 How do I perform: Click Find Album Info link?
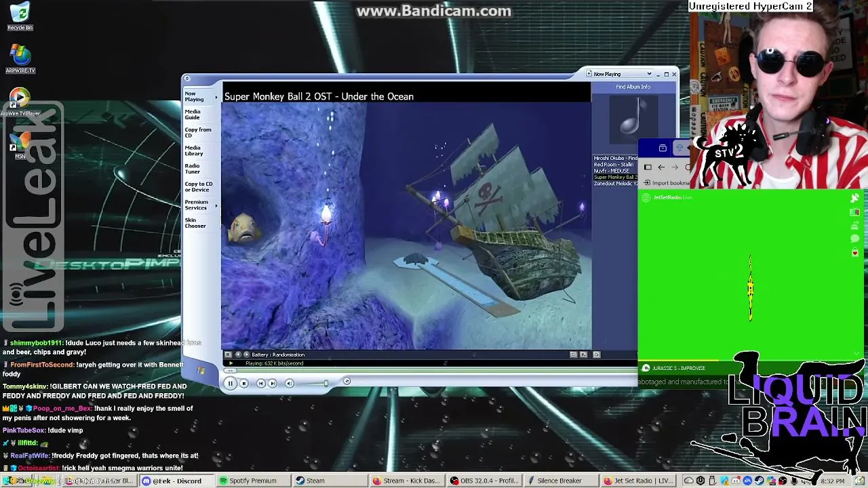pyautogui.click(x=633, y=87)
